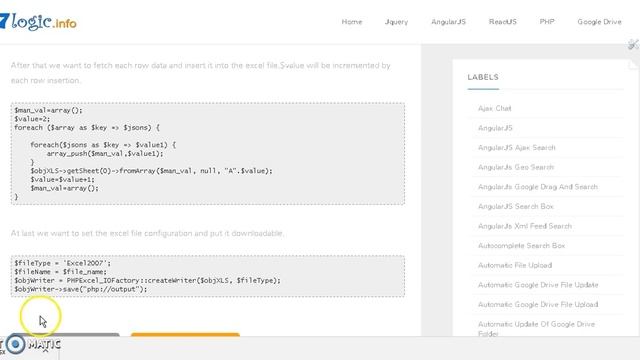Viewport: 640px width, 360px height.
Task: Open the Autocomplete Search Box label
Action: tap(522, 245)
